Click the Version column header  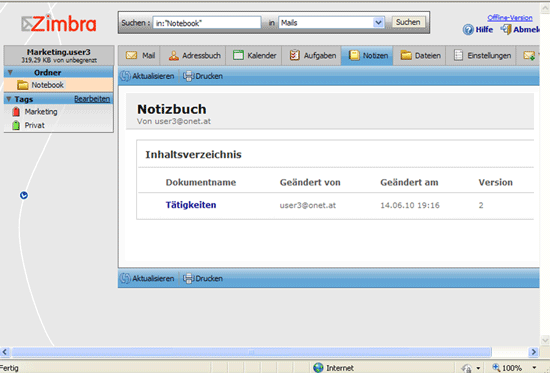coord(496,182)
